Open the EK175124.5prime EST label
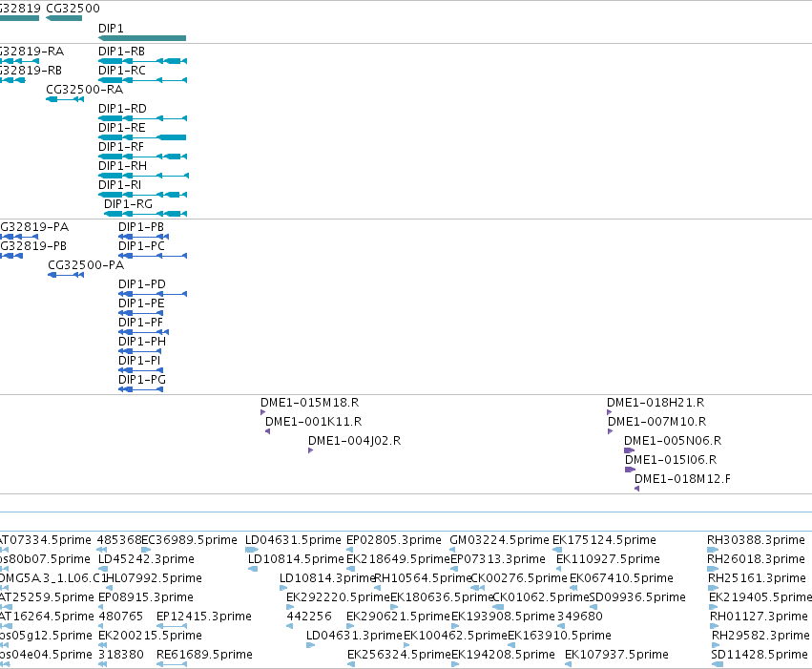The height and width of the screenshot is (669, 812). click(x=604, y=540)
